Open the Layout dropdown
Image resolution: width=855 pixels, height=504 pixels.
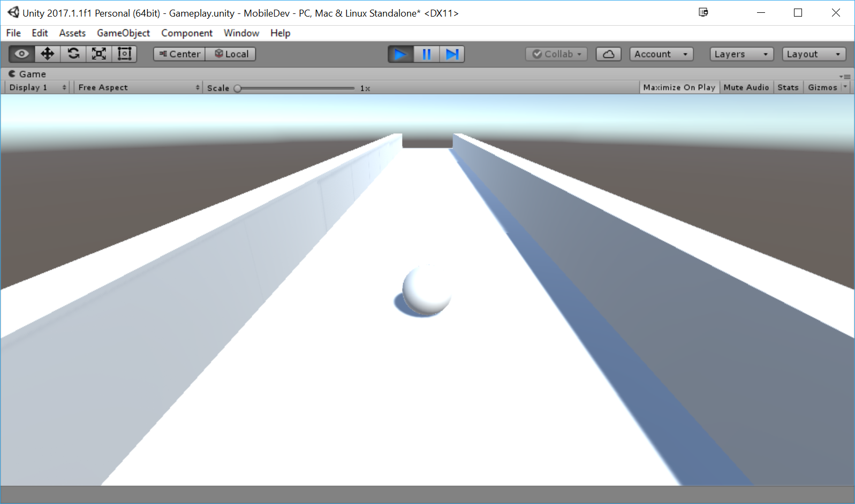pos(814,54)
